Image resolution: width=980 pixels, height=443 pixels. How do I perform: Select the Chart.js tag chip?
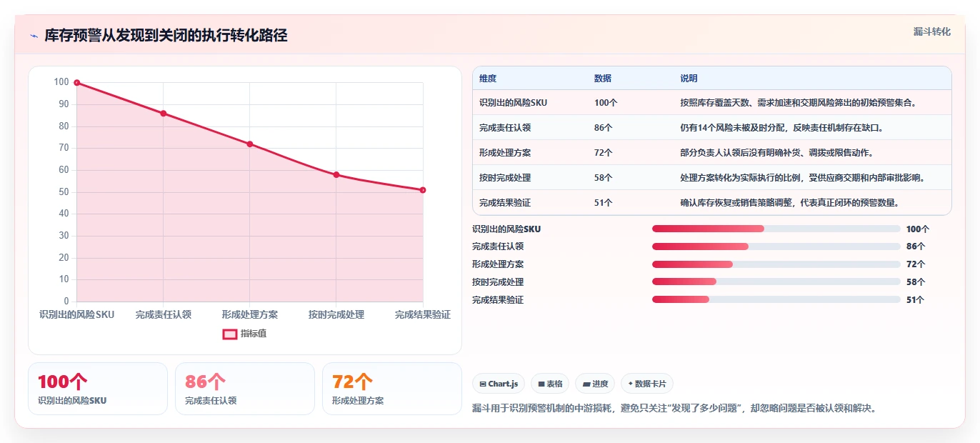click(498, 384)
